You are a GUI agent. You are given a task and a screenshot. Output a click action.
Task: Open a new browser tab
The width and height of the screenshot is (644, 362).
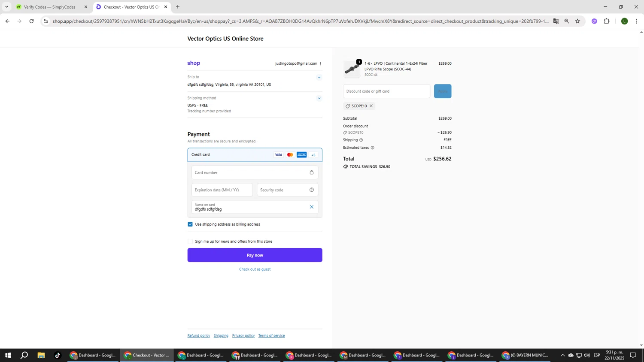point(178,7)
